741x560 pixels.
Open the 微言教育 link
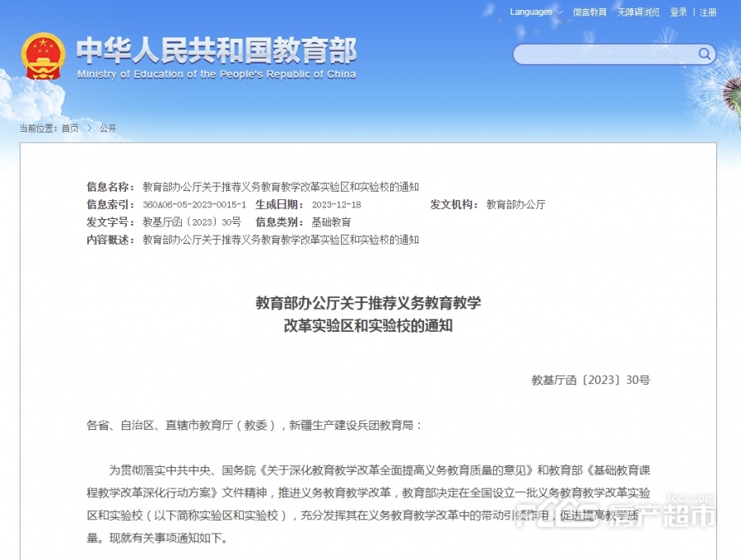click(x=590, y=12)
